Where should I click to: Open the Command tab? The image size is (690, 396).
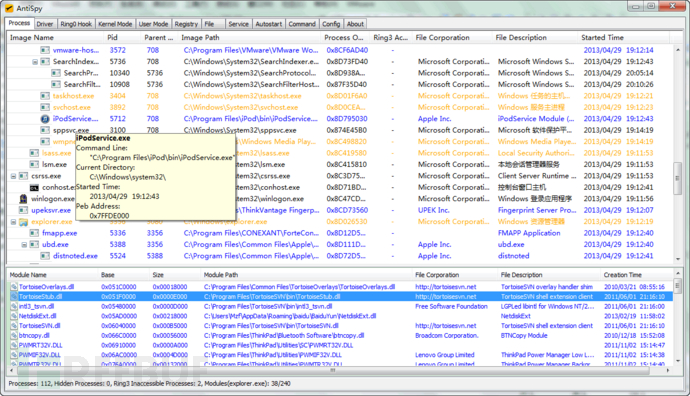[302, 24]
